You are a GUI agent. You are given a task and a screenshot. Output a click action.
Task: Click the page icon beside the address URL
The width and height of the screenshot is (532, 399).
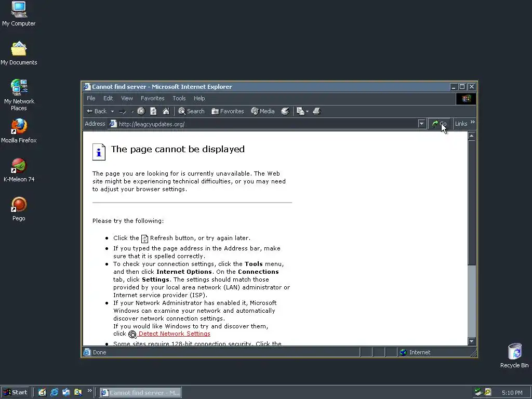pos(113,124)
